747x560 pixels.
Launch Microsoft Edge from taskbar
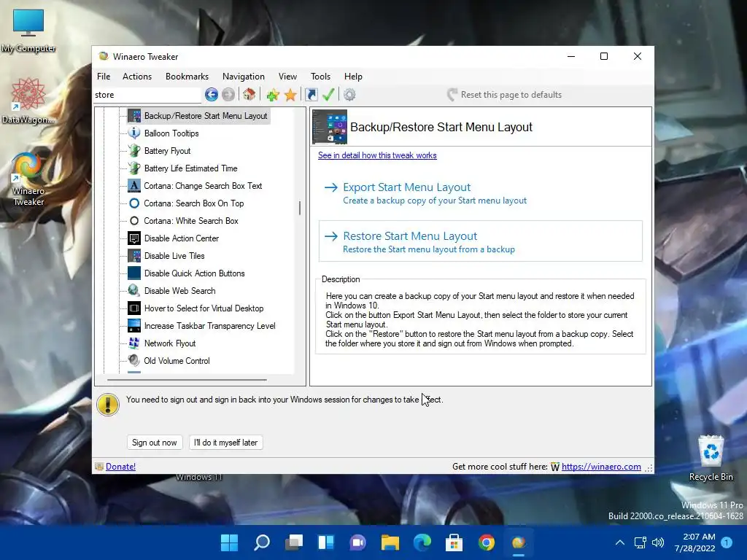click(x=422, y=542)
